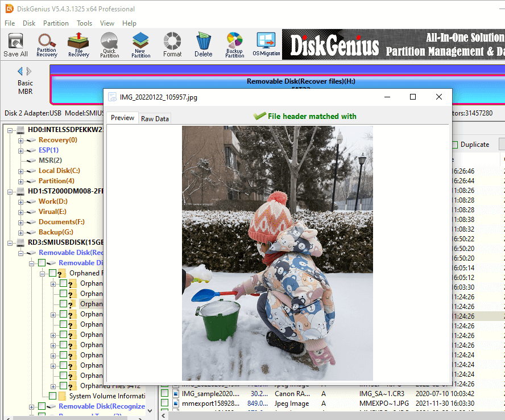The image size is (505, 420).
Task: Start the OS Migration tool
Action: pos(266,45)
